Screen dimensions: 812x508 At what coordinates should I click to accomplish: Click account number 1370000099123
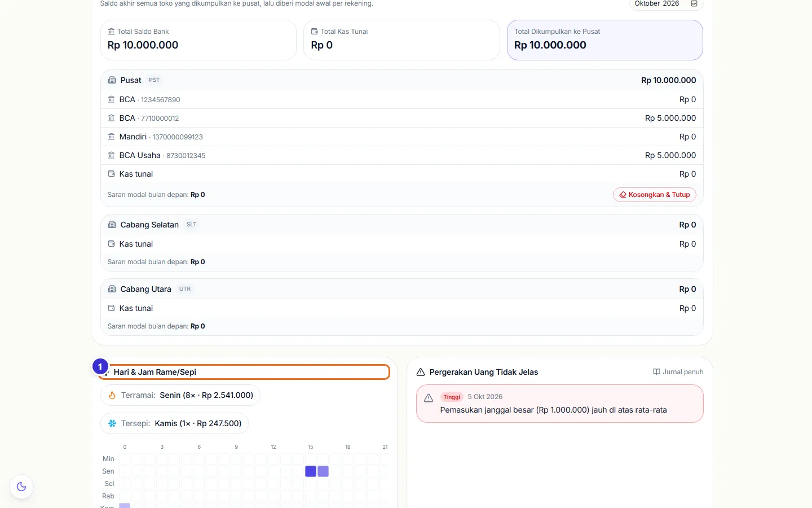coord(178,137)
